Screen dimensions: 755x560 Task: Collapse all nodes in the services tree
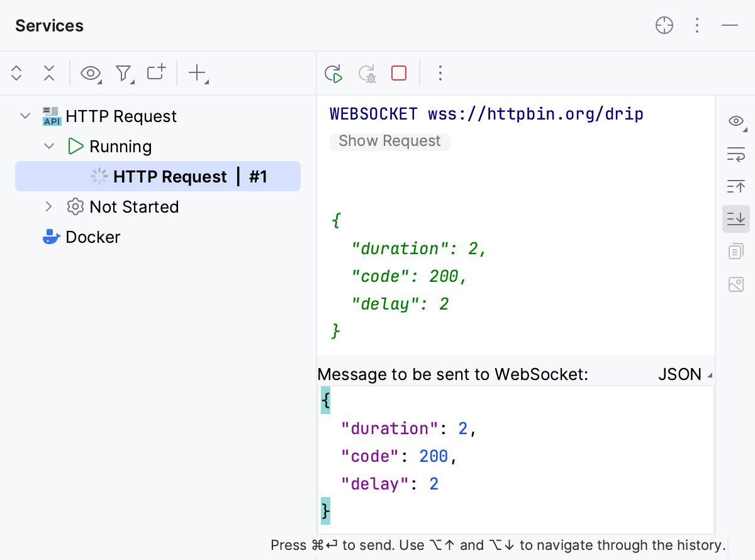pos(49,73)
